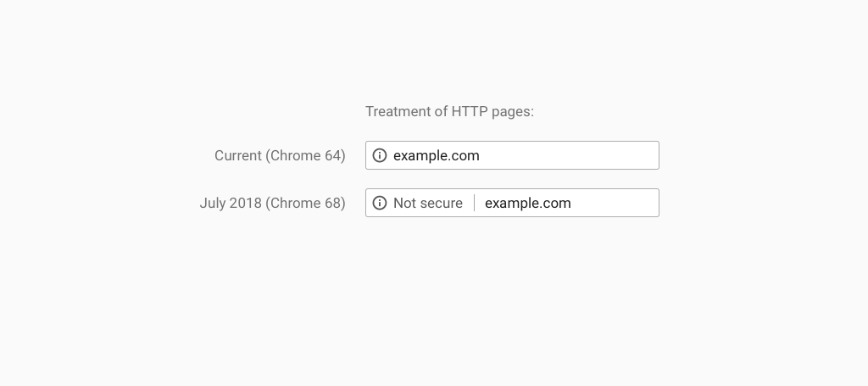
Task: Click the divider between "Not secure" and example.com
Action: click(474, 203)
